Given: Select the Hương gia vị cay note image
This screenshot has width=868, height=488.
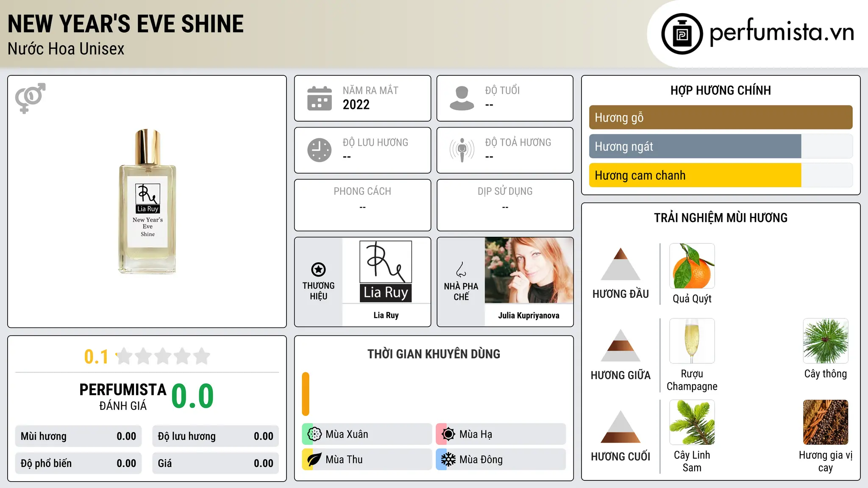Looking at the screenshot, I should click(x=826, y=422).
